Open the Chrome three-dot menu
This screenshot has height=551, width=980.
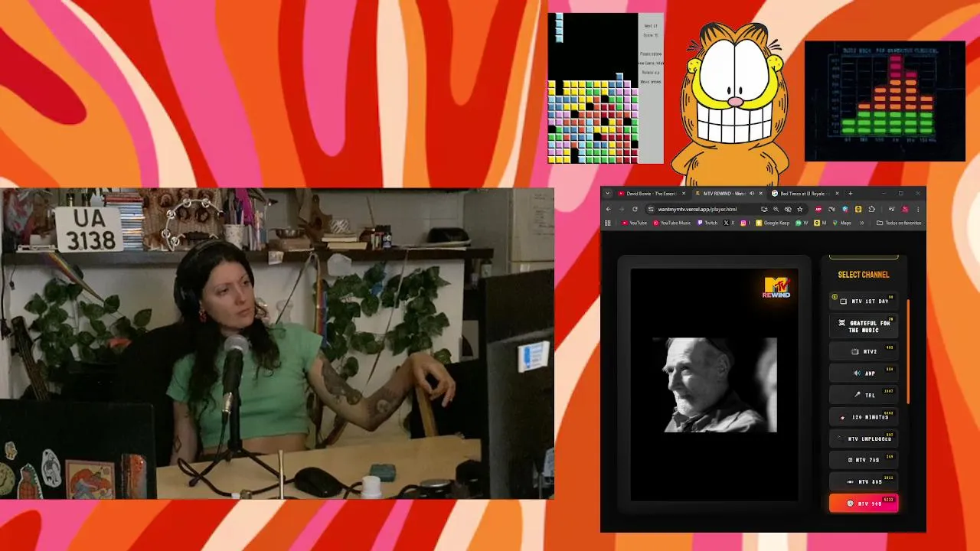[918, 209]
